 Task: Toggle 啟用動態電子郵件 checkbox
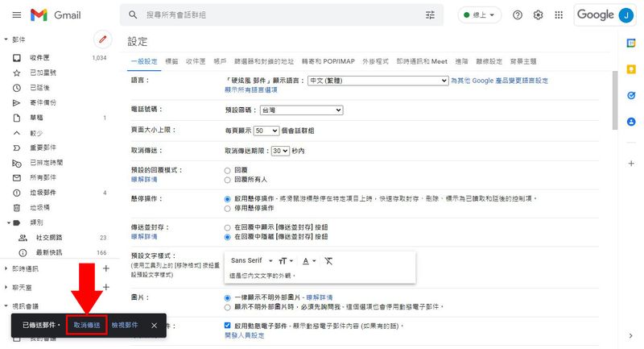[227, 326]
